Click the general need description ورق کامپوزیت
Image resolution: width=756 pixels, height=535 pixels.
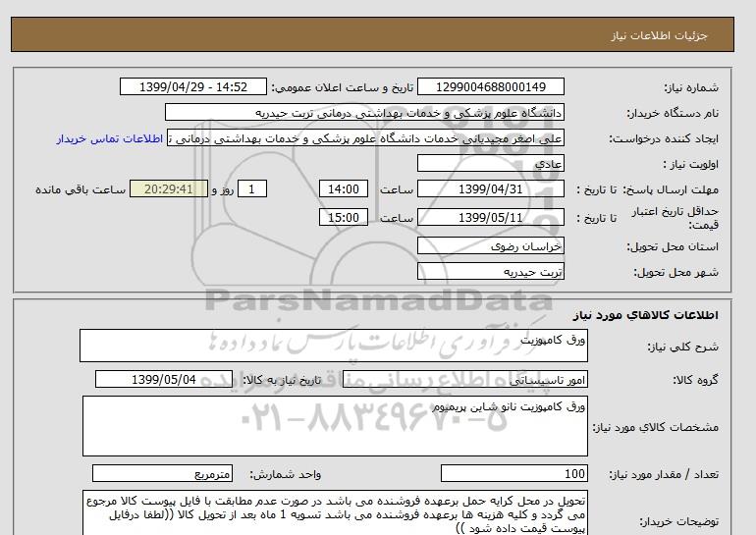tap(334, 346)
